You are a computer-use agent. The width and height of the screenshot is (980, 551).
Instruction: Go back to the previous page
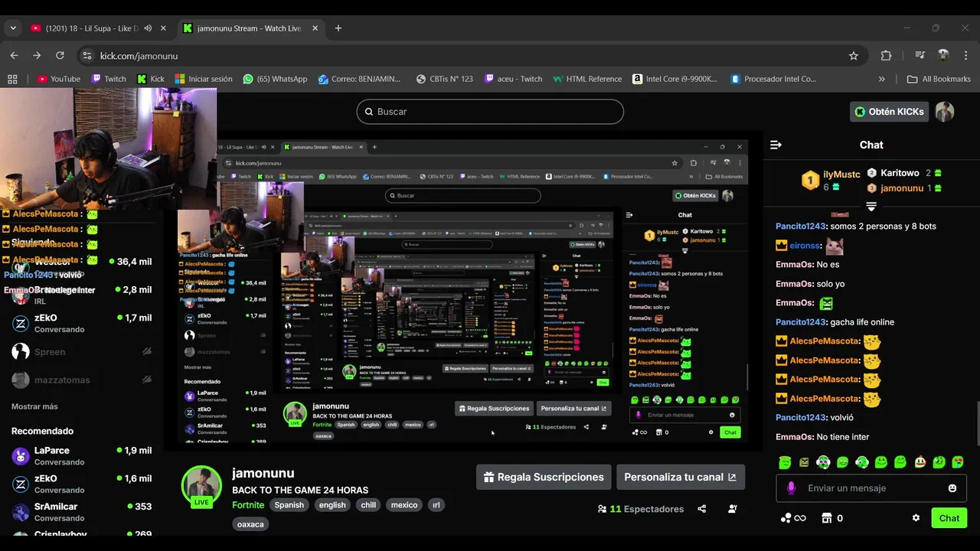coord(14,56)
